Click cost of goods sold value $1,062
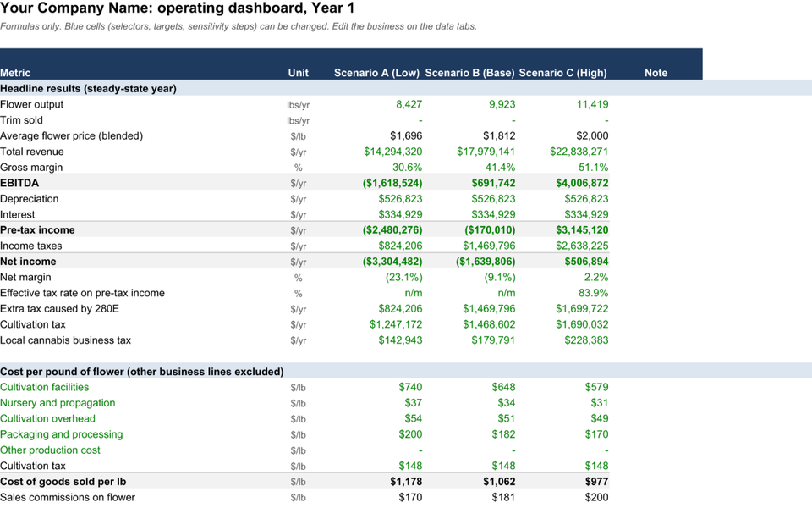 tap(499, 482)
